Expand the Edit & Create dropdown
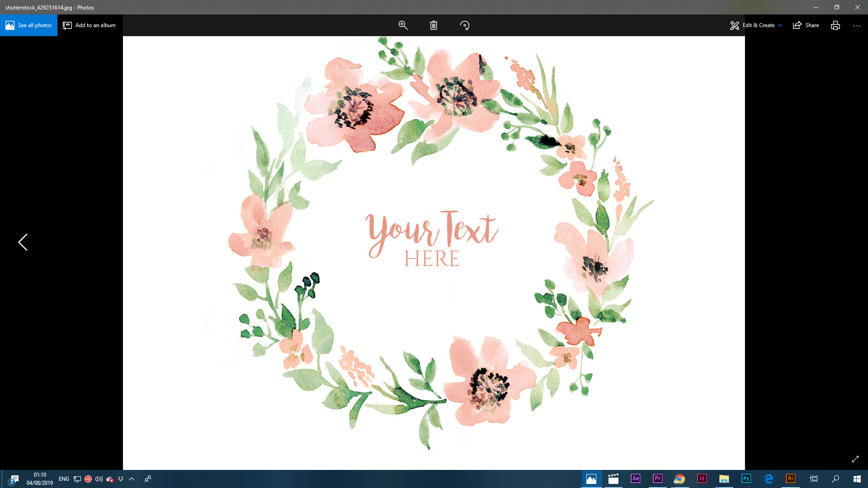This screenshot has height=488, width=868. (x=779, y=25)
